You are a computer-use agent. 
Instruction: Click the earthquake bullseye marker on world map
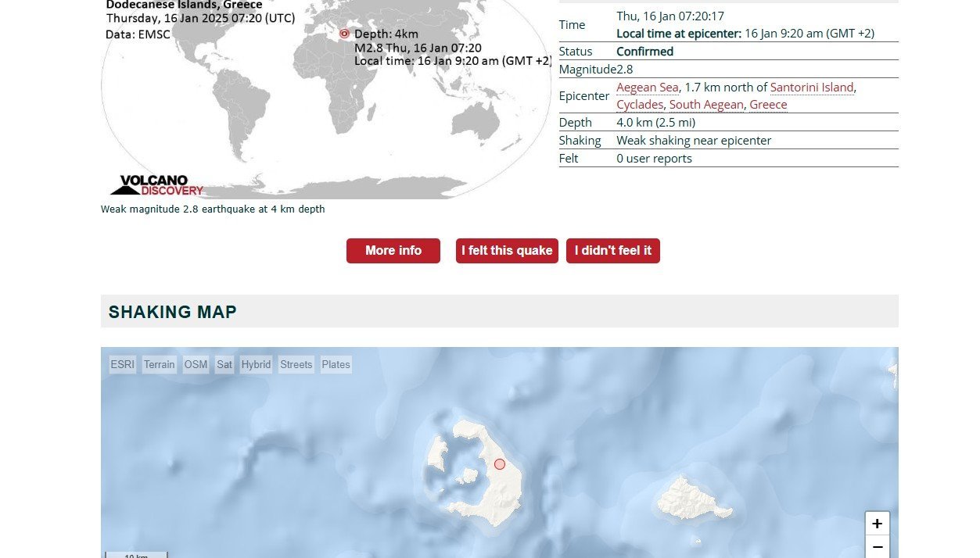[344, 34]
